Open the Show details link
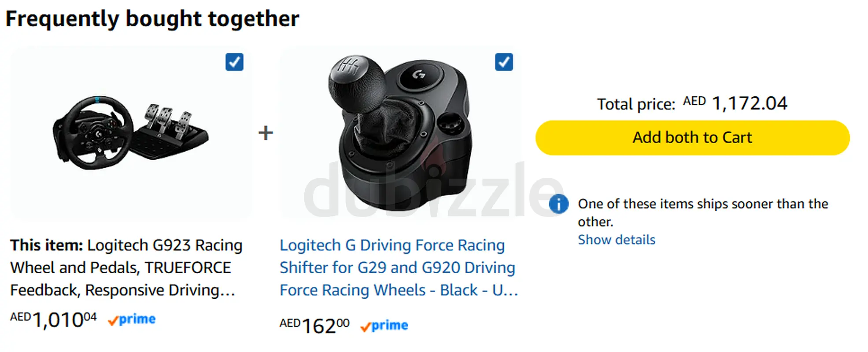Viewport: 868px width, 352px height. click(616, 240)
